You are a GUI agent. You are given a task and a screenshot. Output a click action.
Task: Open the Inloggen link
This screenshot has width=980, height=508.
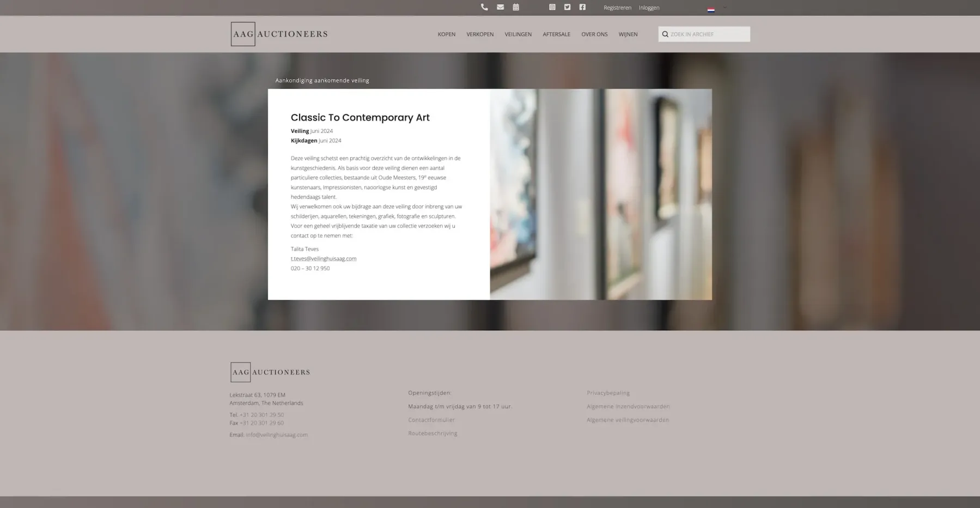[x=649, y=8]
